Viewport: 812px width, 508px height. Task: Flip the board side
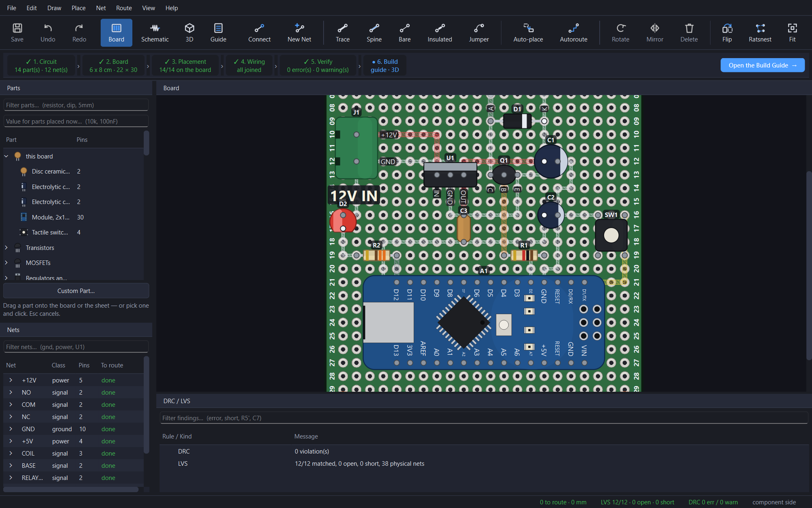[x=727, y=33]
